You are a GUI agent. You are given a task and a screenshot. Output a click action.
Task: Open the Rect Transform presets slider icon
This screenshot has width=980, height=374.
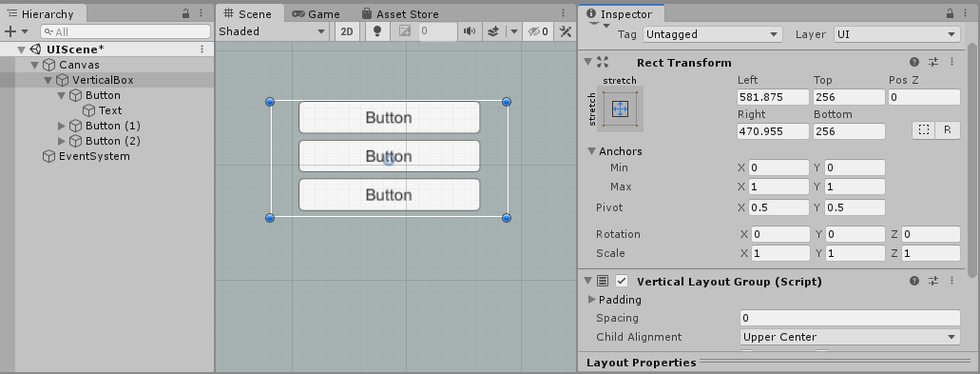point(933,62)
